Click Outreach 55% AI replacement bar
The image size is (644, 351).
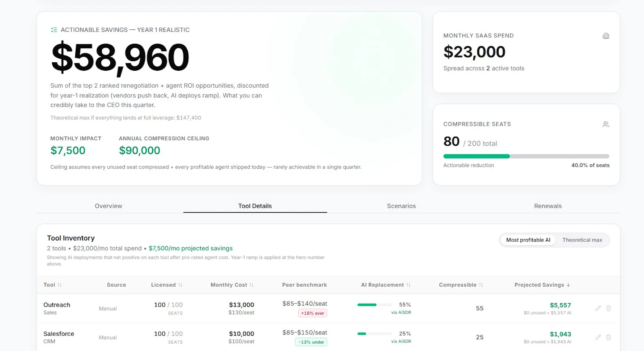coord(374,305)
